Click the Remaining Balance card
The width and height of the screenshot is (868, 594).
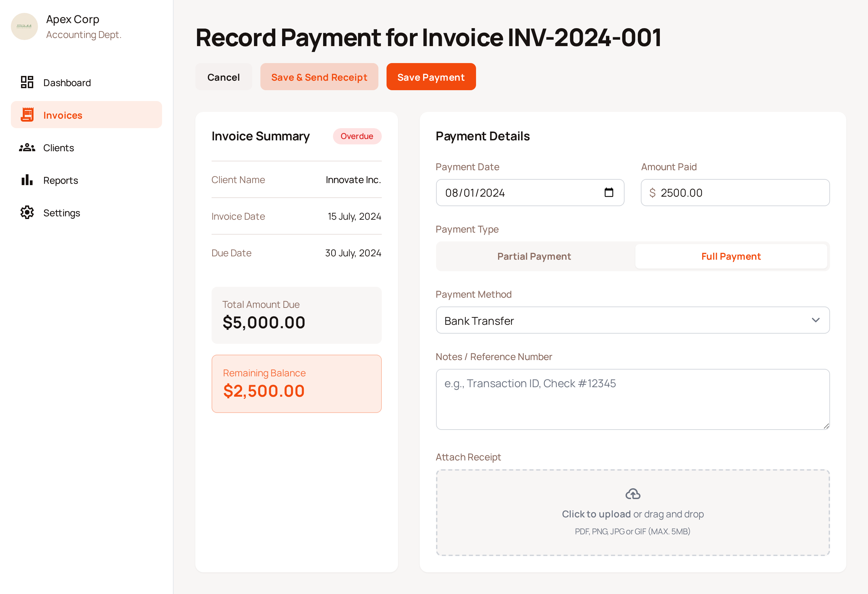[x=296, y=384]
